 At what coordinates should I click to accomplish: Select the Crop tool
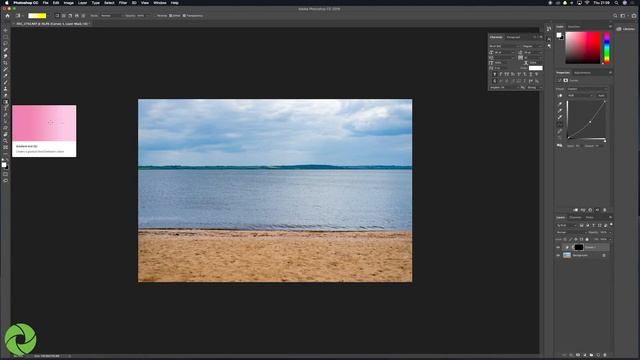coord(5,63)
